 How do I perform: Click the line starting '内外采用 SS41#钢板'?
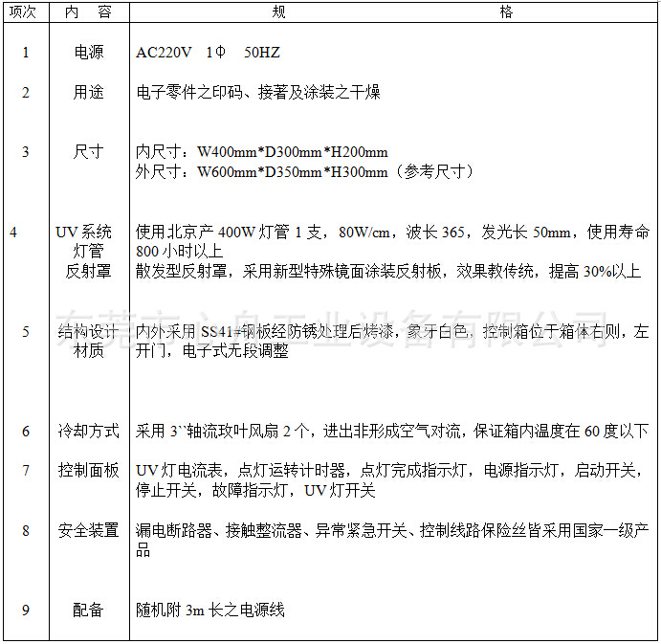(x=392, y=331)
